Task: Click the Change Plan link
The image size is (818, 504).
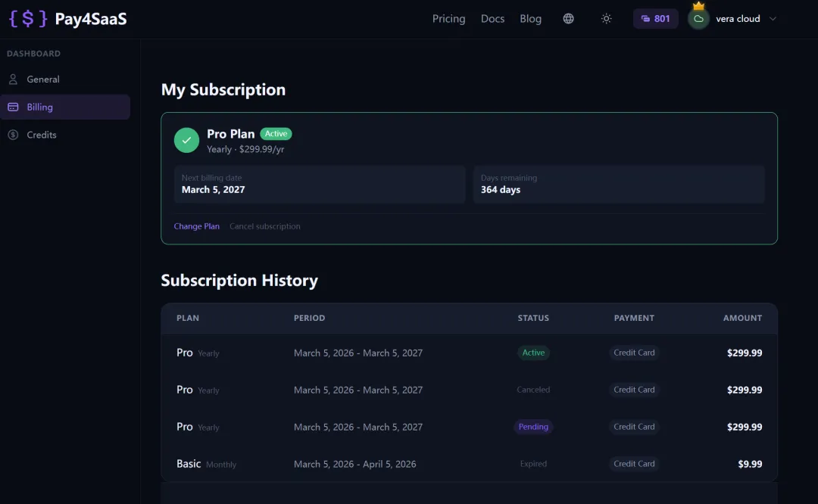Action: [x=196, y=226]
